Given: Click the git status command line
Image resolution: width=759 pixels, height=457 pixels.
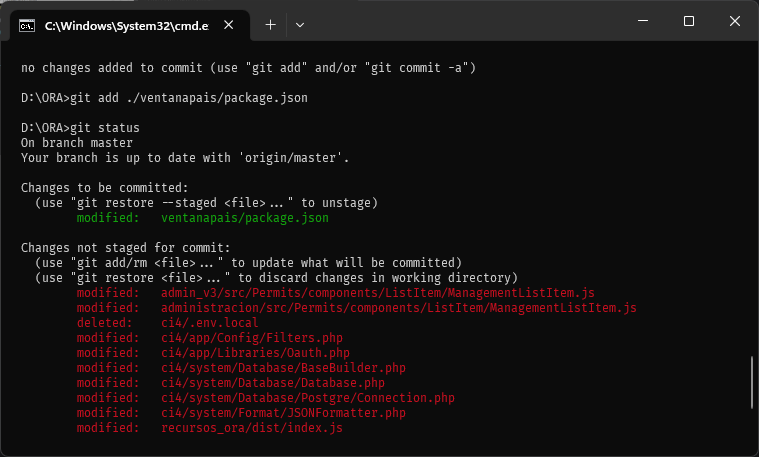Looking at the screenshot, I should pyautogui.click(x=80, y=128).
